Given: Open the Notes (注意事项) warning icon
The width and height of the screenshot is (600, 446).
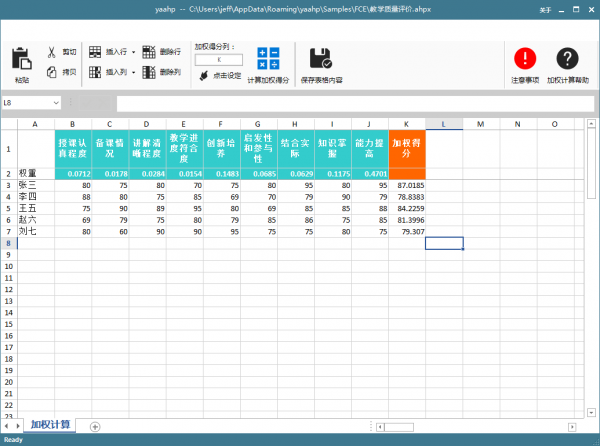Looking at the screenshot, I should pos(524,58).
